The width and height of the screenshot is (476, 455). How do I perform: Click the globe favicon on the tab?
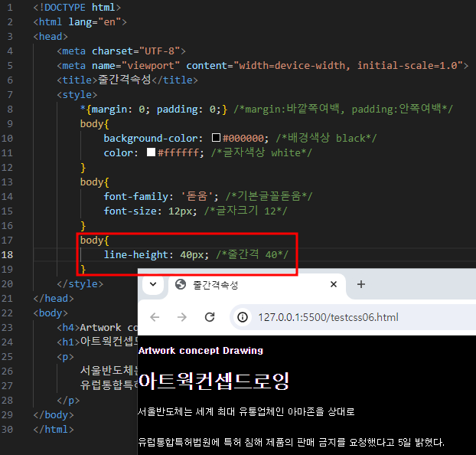coord(181,284)
